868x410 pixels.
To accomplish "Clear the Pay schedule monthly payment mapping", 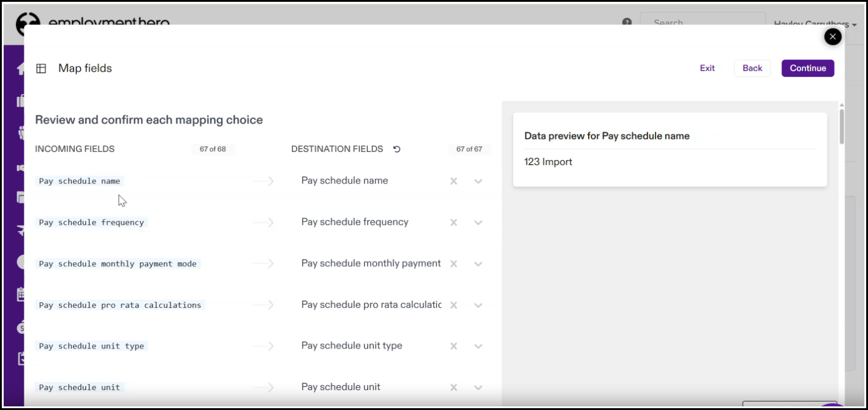I will [x=453, y=264].
